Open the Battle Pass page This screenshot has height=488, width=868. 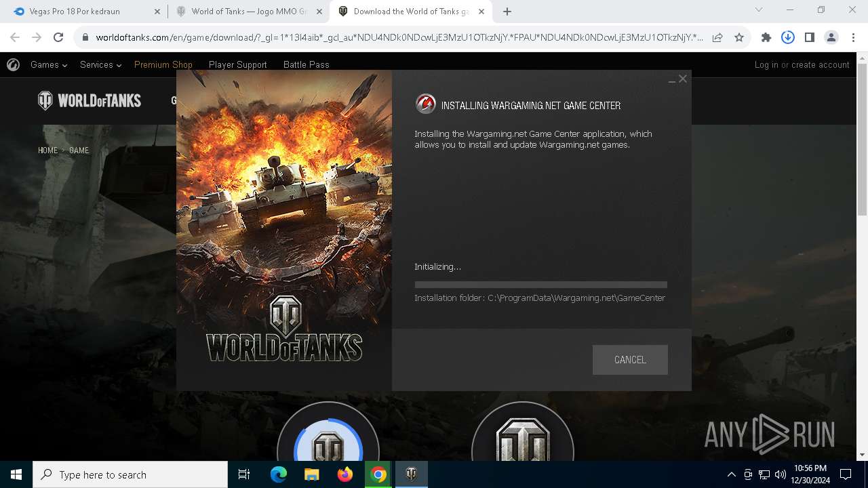[x=307, y=64]
